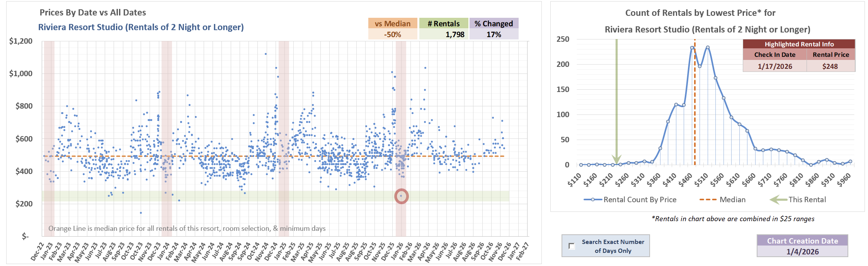Click the Prices By Date vs All Dates title
This screenshot has width=868, height=266.
pyautogui.click(x=93, y=12)
